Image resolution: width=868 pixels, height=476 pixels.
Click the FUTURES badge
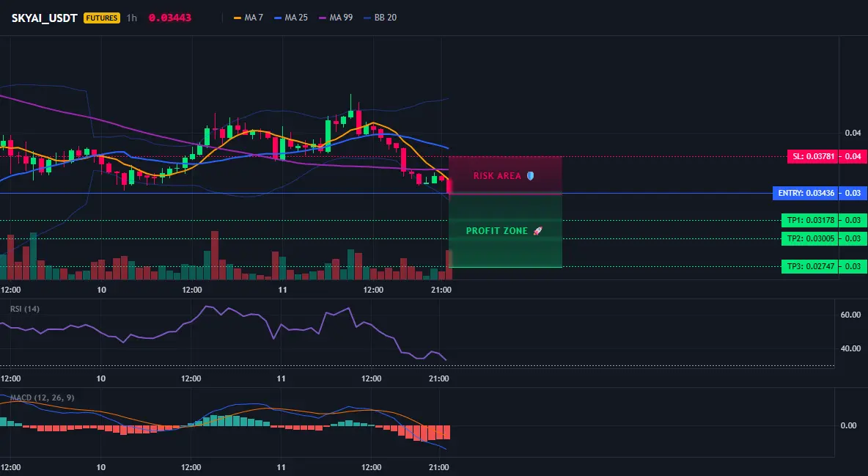tap(102, 18)
